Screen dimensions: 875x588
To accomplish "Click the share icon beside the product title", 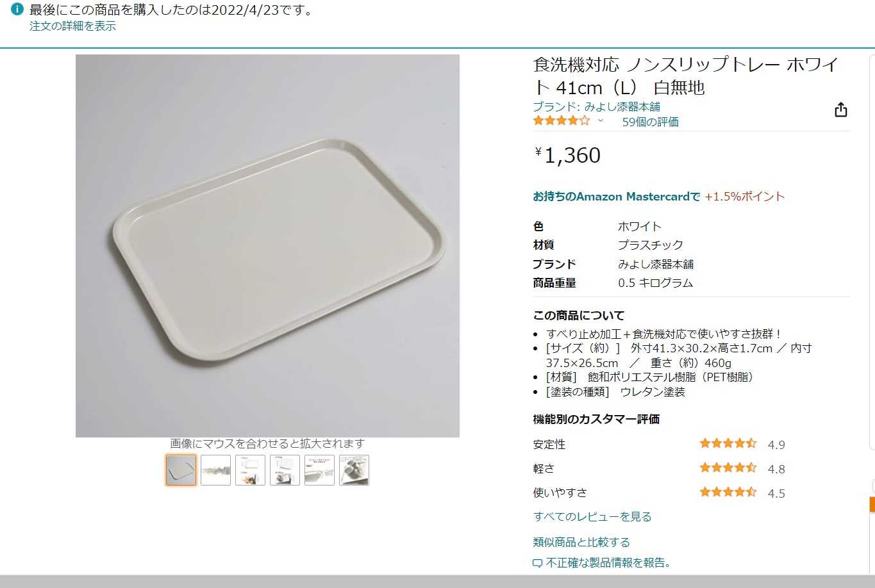I will (x=841, y=110).
